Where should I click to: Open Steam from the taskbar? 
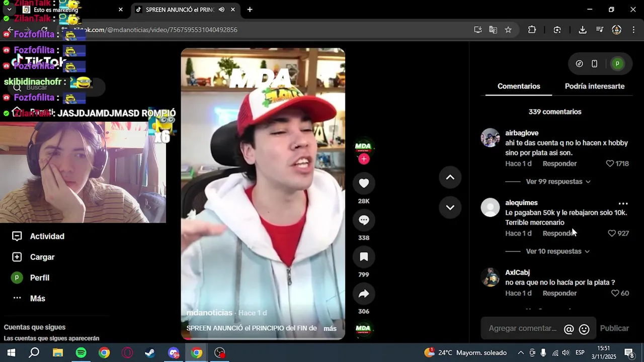pyautogui.click(x=150, y=353)
